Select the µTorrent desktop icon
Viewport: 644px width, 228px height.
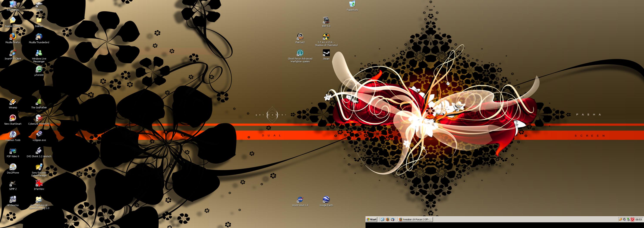coord(39,70)
